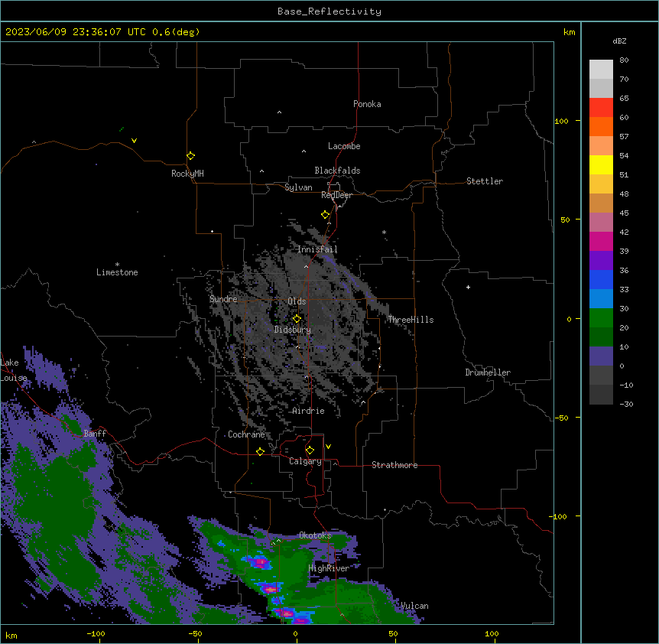Click the white caret marker west of Lacombe
The height and width of the screenshot is (644, 659).
(x=304, y=151)
